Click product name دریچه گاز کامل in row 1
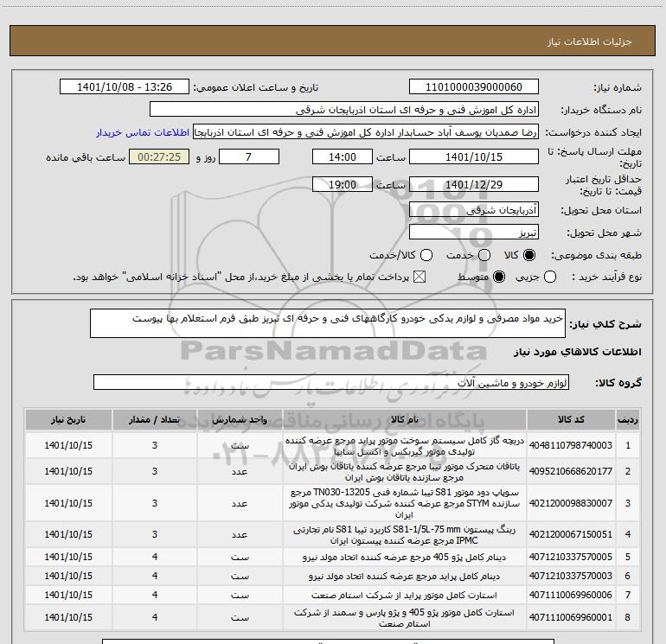This screenshot has width=666, height=644. click(405, 446)
